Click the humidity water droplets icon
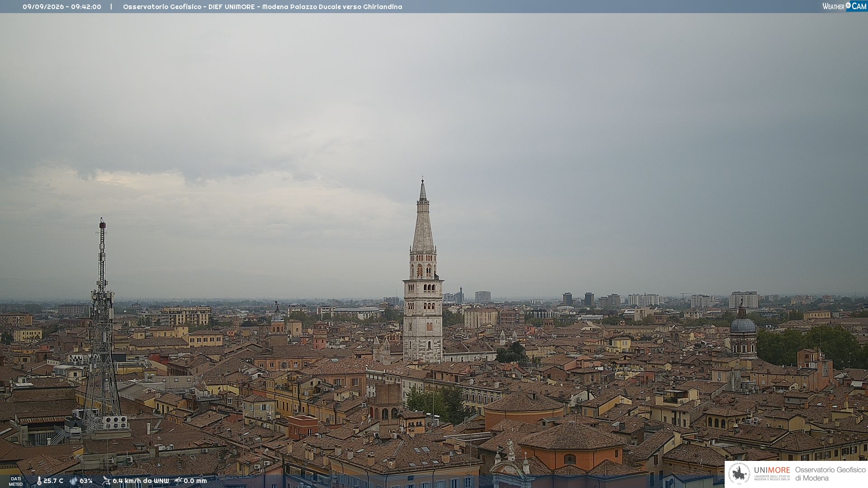868x488 pixels. [x=74, y=481]
